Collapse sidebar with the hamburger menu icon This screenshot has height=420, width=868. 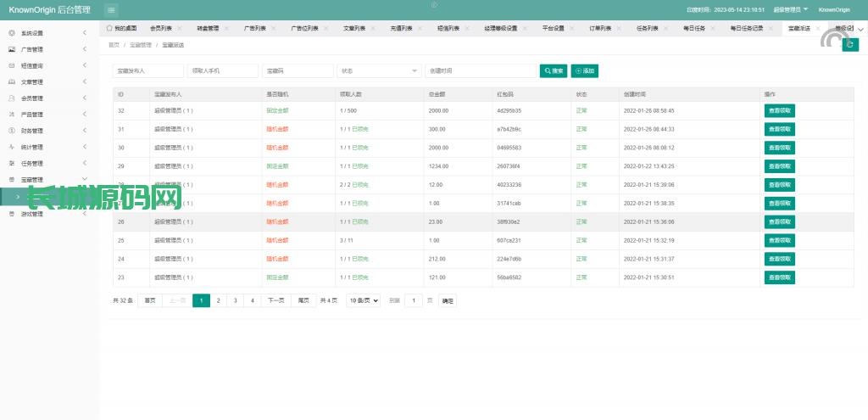click(x=112, y=9)
